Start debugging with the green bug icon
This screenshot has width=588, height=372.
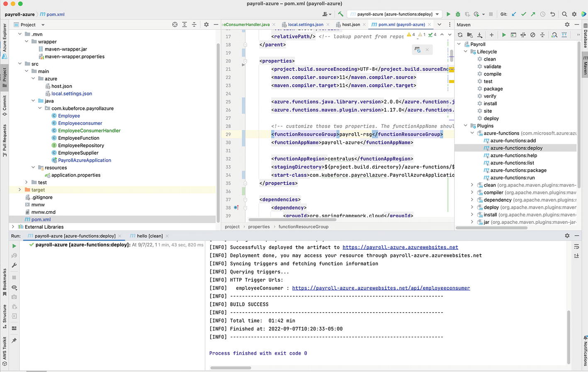point(458,14)
